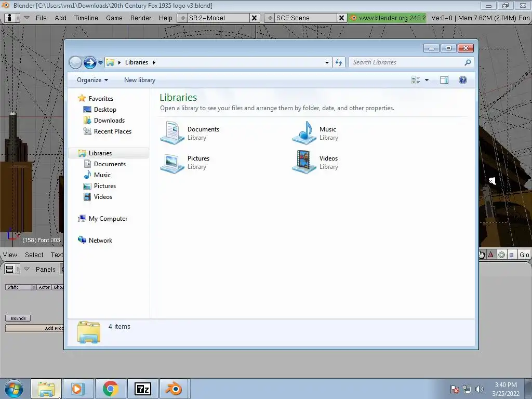Select Downloads under Favorites
Image resolution: width=532 pixels, height=399 pixels.
point(109,121)
